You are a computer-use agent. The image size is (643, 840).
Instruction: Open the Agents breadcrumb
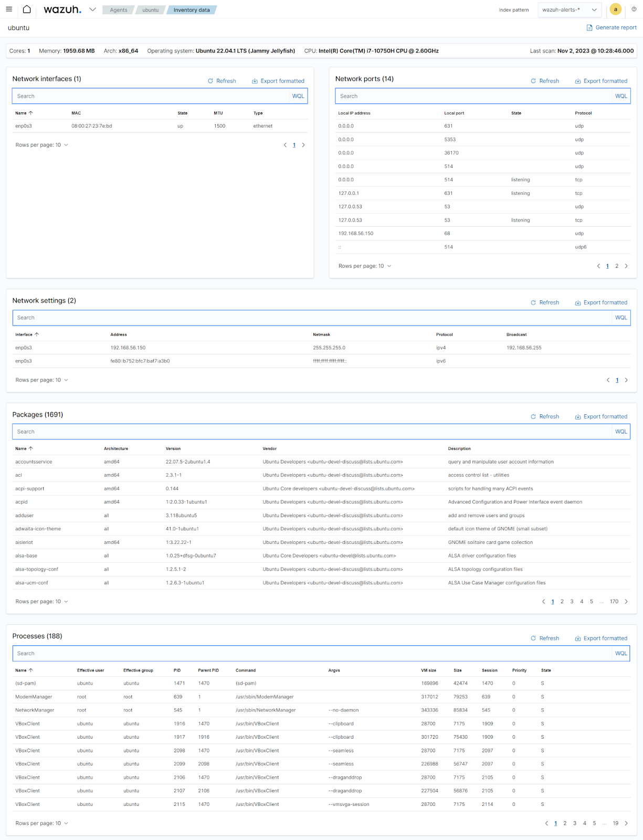point(119,10)
